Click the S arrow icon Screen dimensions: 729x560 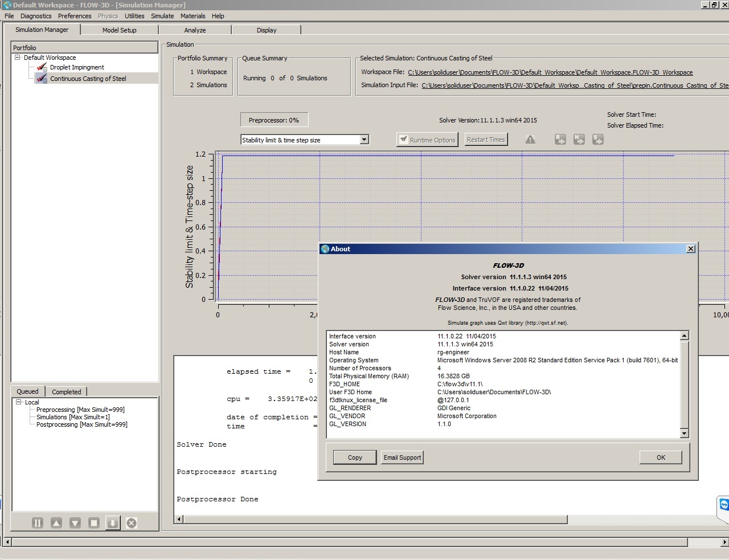(x=598, y=140)
